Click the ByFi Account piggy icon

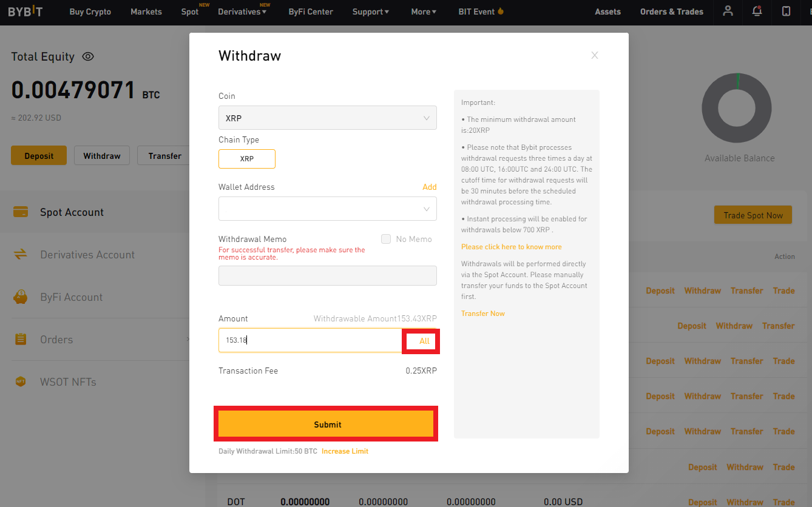[21, 297]
